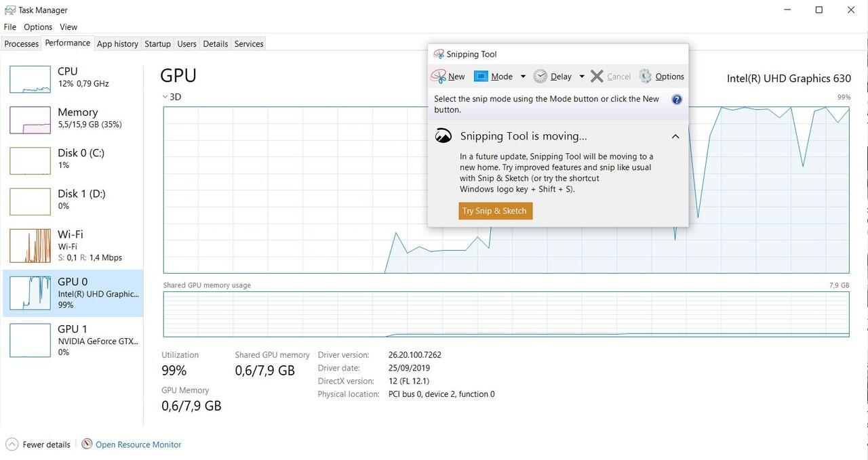
Task: Click the Delay clock icon
Action: (x=540, y=77)
